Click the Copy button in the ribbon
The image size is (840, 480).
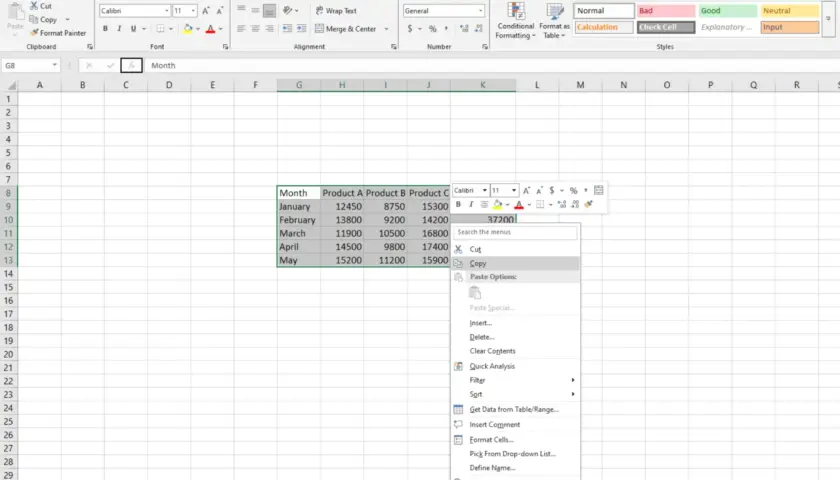pos(43,19)
